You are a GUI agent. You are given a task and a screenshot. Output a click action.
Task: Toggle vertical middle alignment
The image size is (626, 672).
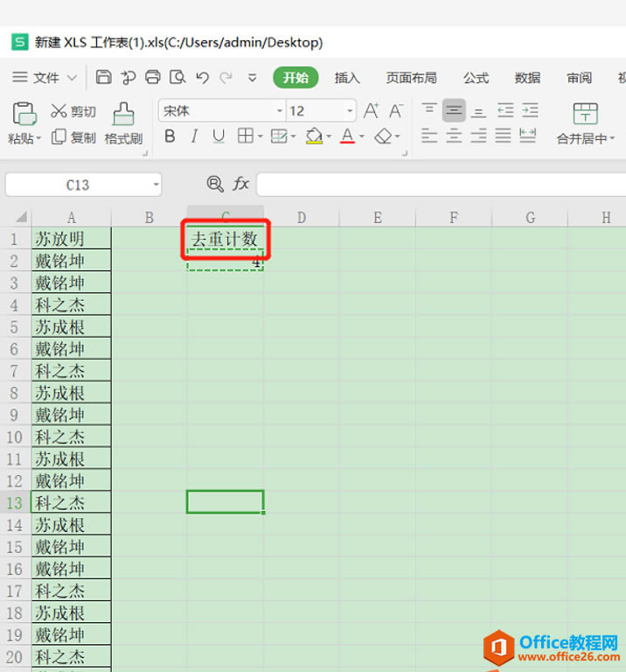click(454, 110)
